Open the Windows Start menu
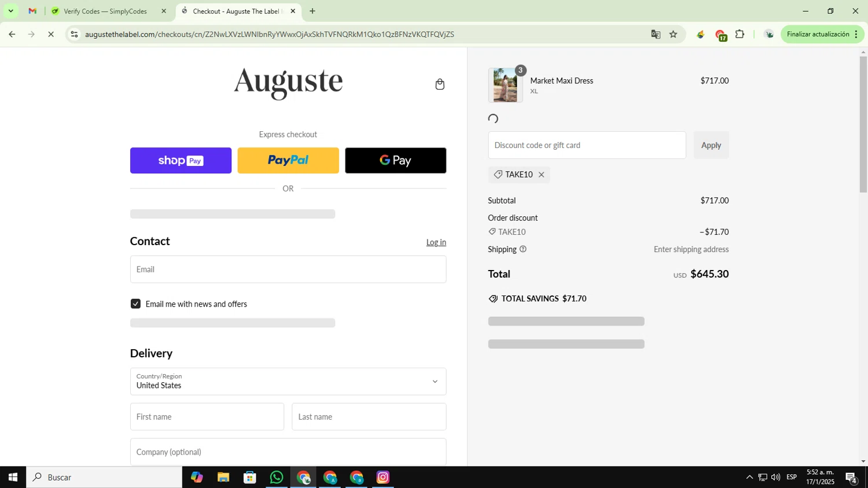 click(13, 477)
